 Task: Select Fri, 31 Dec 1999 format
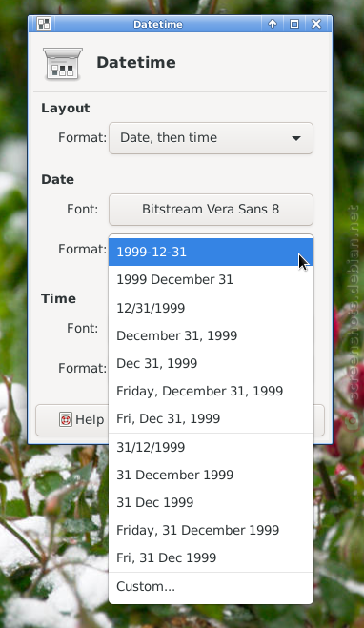click(x=211, y=557)
